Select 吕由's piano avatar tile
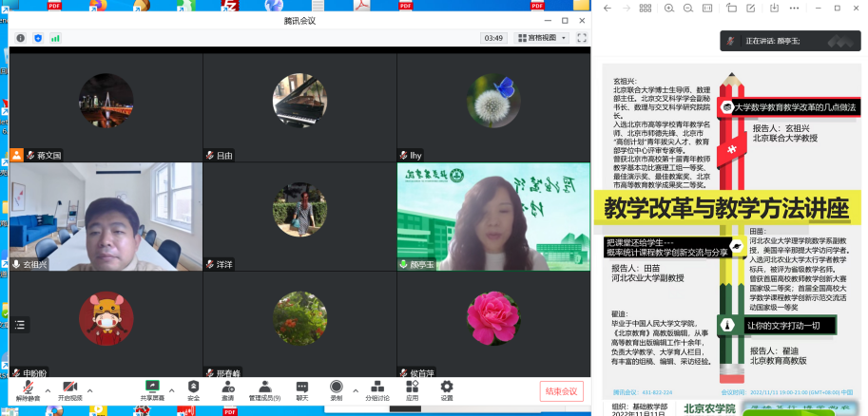This screenshot has width=868, height=416. click(x=299, y=107)
